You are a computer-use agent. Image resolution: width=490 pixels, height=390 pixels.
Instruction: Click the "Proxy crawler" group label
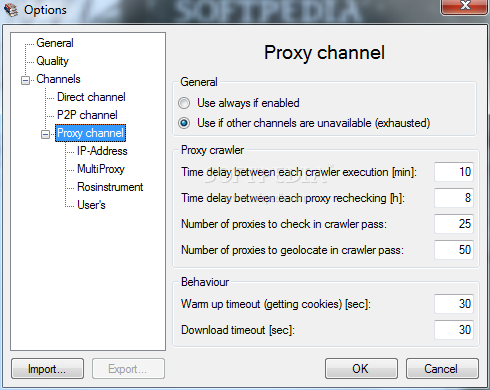coord(212,150)
